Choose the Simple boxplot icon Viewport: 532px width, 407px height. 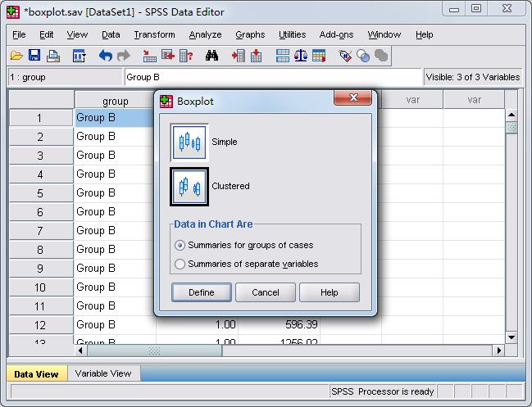189,142
